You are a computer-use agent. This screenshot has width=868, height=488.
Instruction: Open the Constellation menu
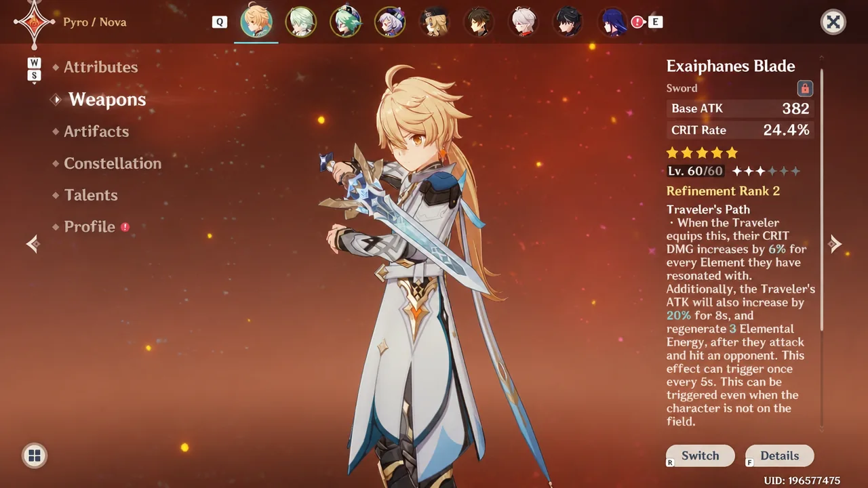113,163
